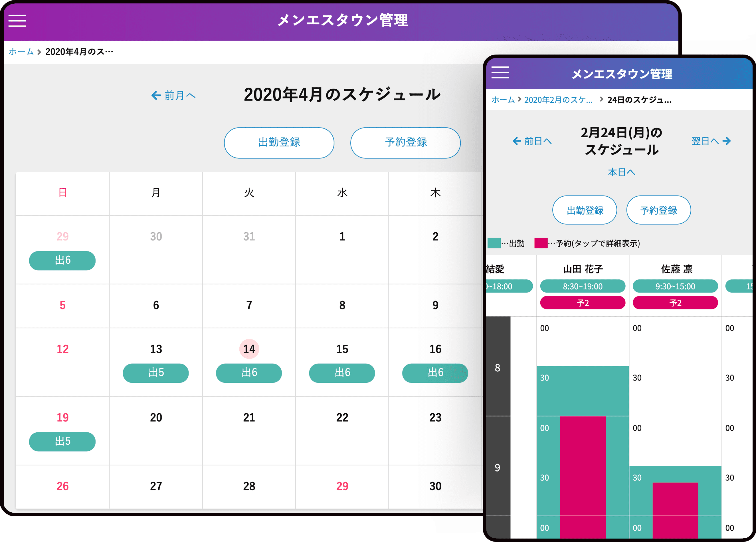Open the 出6 badge on April 14
Viewport: 756px width, 542px height.
[x=249, y=373]
